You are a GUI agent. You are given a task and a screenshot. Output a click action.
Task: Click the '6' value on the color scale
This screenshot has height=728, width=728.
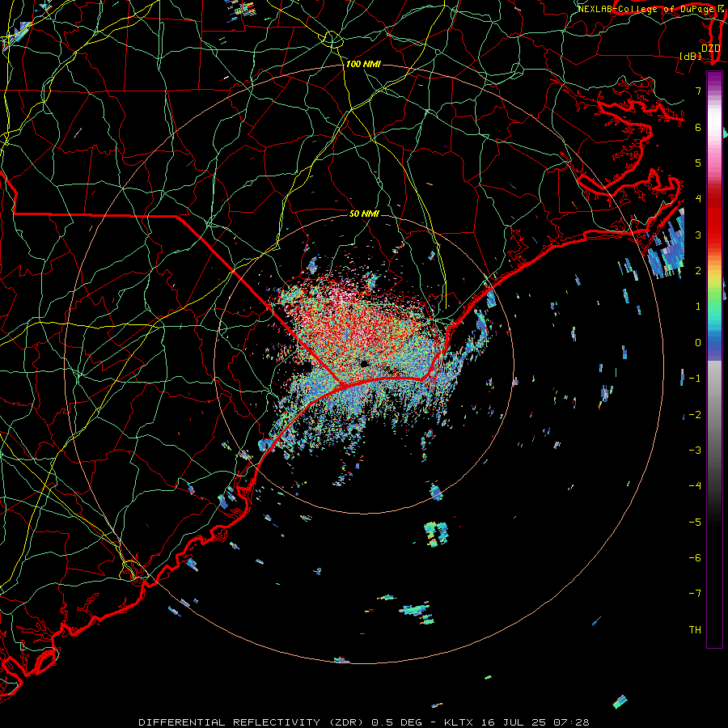click(698, 127)
